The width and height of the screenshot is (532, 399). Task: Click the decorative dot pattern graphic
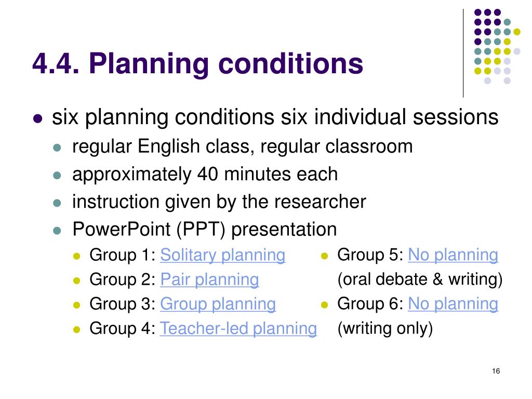(497, 46)
